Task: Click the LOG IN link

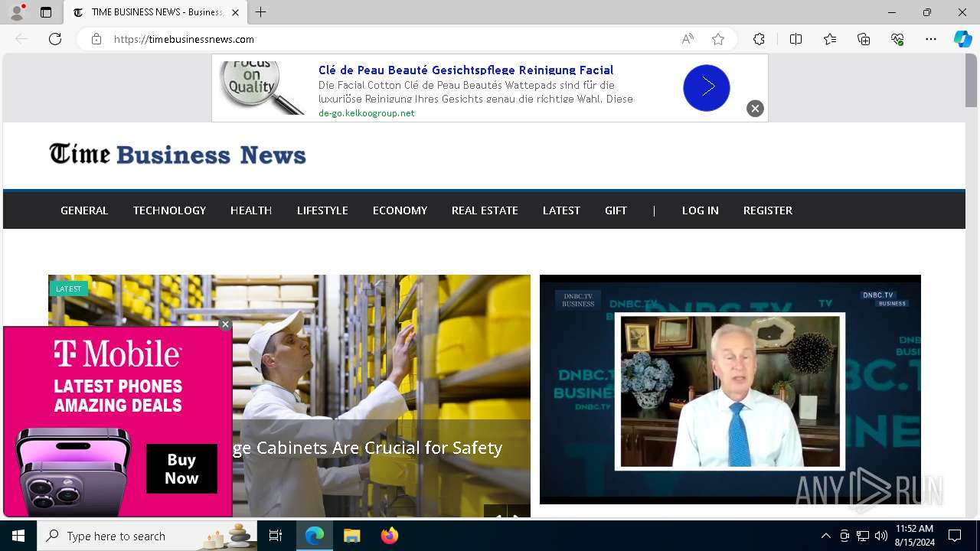Action: coord(700,210)
